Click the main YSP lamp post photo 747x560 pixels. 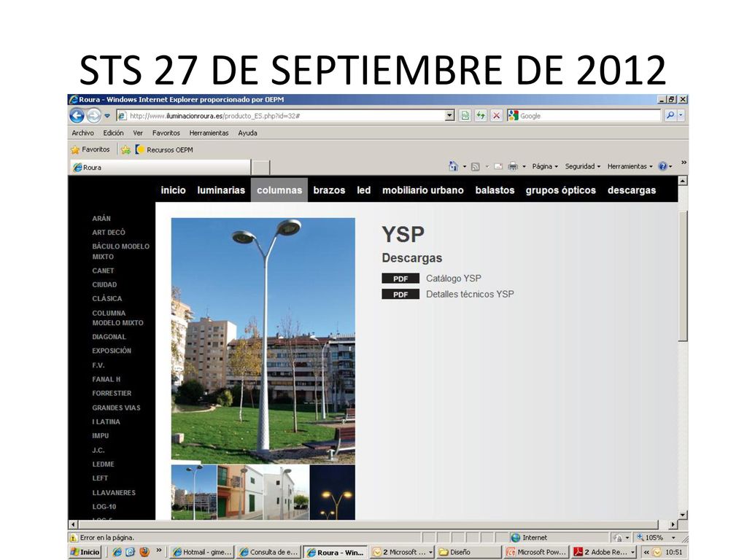(263, 341)
